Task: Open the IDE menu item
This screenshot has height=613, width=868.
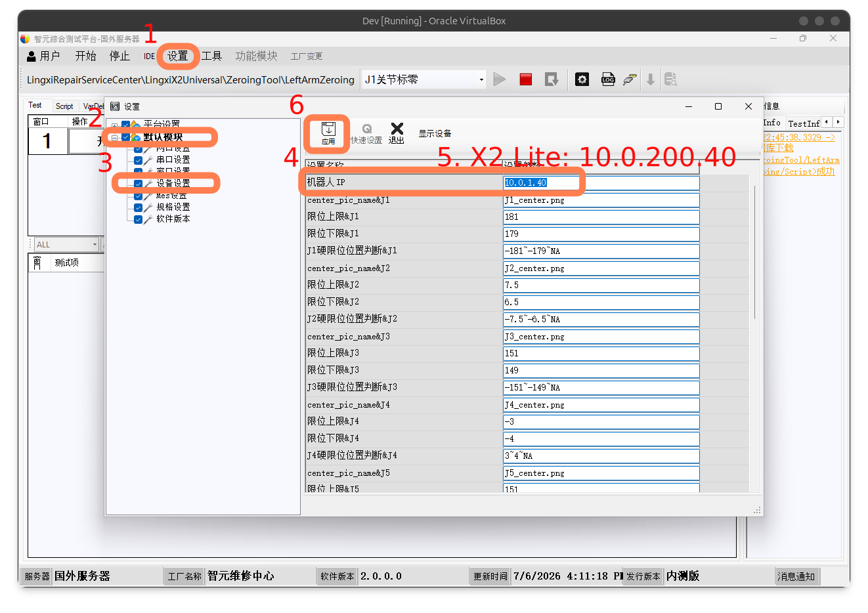Action: (150, 56)
